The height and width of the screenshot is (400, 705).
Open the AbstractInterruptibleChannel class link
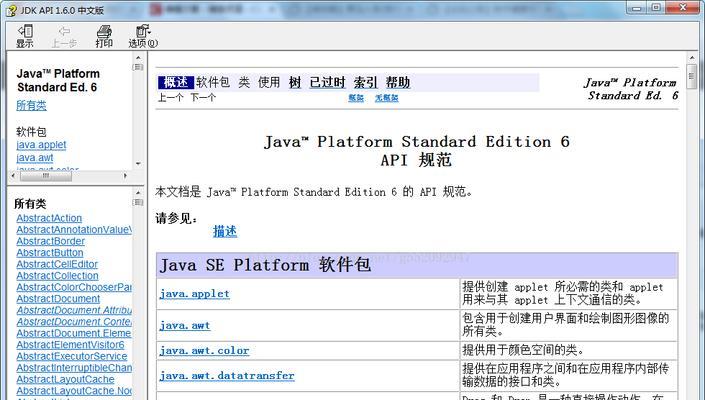tap(74, 368)
